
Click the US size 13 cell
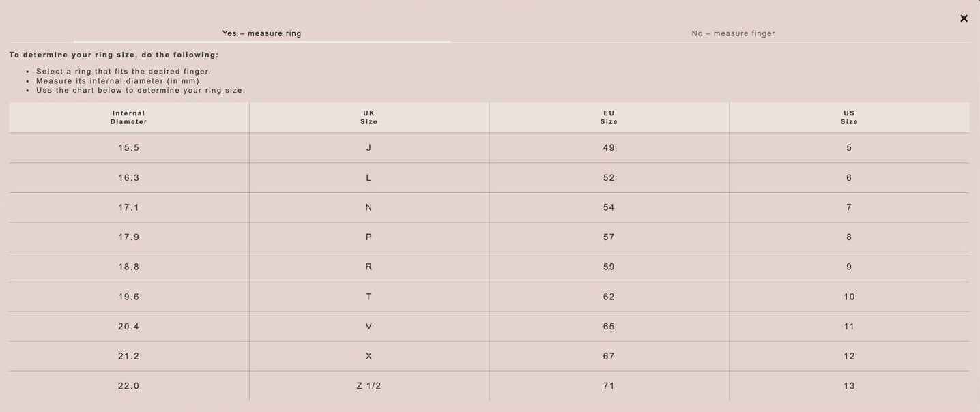850,386
